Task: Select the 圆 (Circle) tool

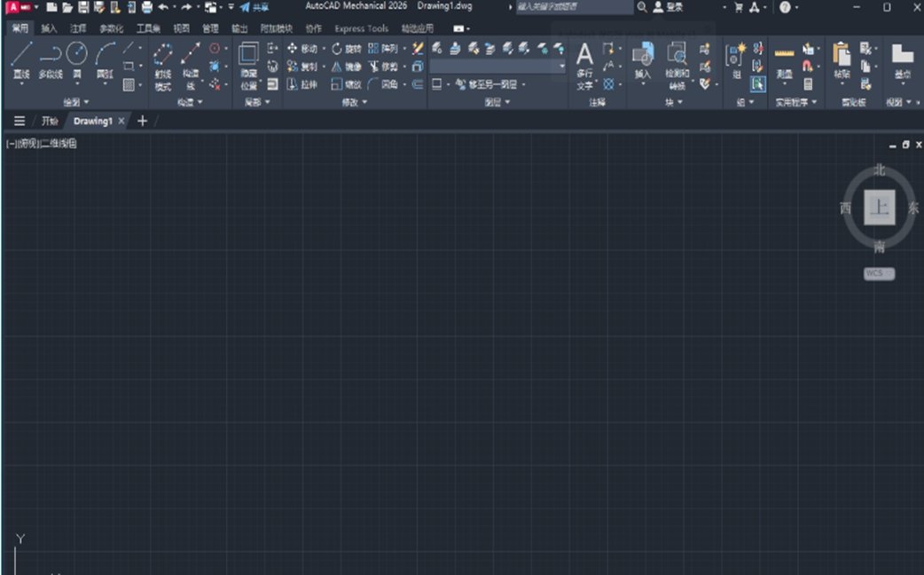Action: [x=76, y=59]
